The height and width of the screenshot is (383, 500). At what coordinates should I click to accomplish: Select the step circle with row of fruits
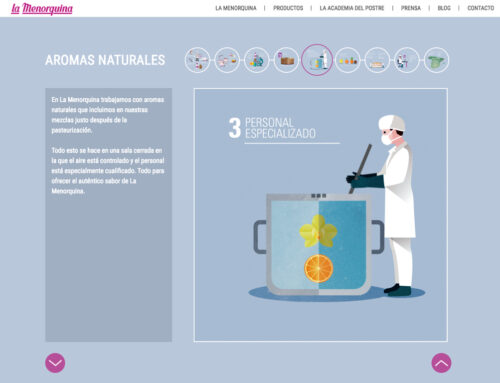[348, 60]
